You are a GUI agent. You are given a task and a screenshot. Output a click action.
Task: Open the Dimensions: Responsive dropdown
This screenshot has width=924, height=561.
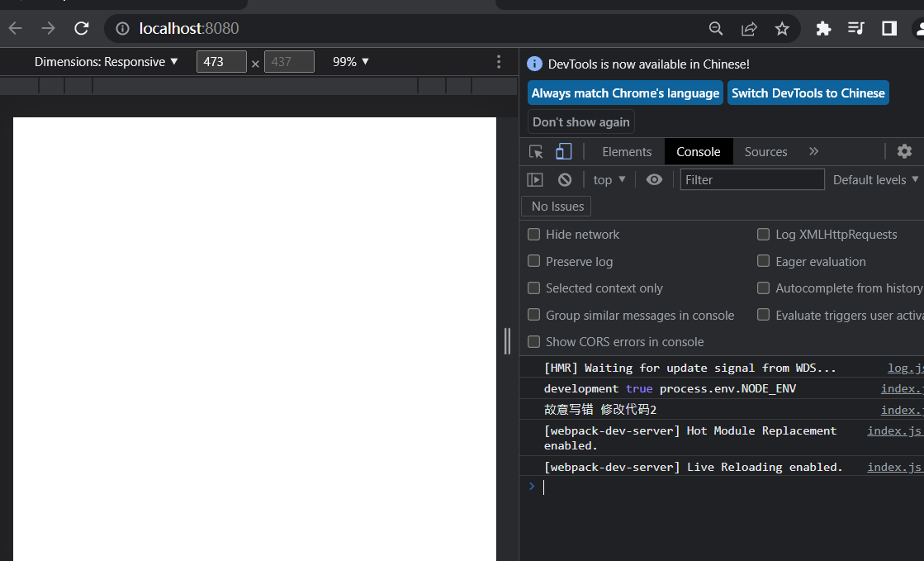click(x=106, y=62)
